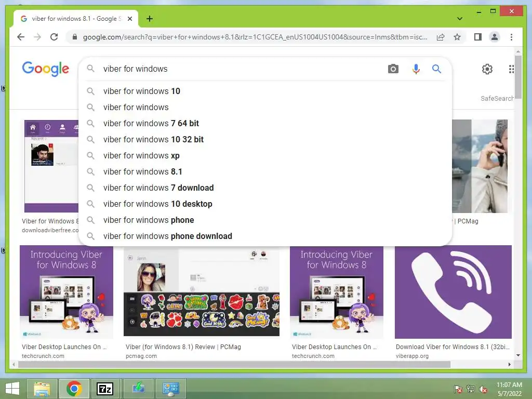
Task: Click the search by image camera icon
Action: coord(393,69)
